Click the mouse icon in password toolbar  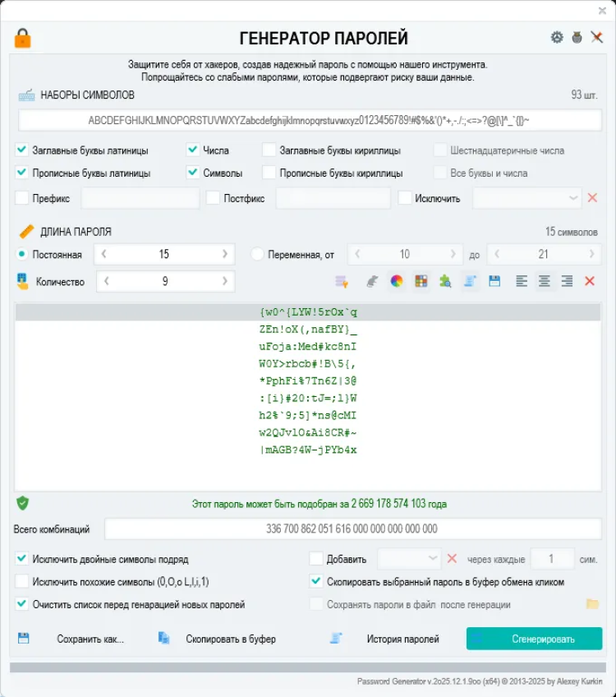[x=372, y=281]
